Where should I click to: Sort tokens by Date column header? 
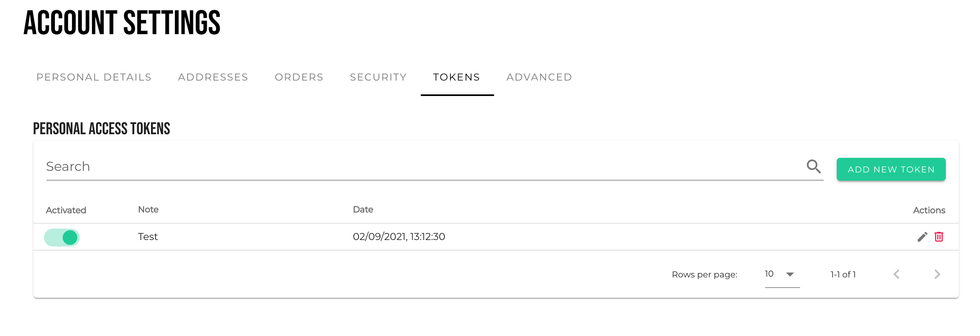point(363,209)
